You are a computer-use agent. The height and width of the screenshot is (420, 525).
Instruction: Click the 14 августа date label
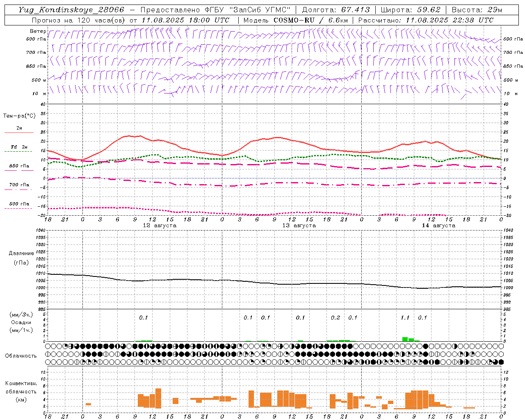[438, 226]
